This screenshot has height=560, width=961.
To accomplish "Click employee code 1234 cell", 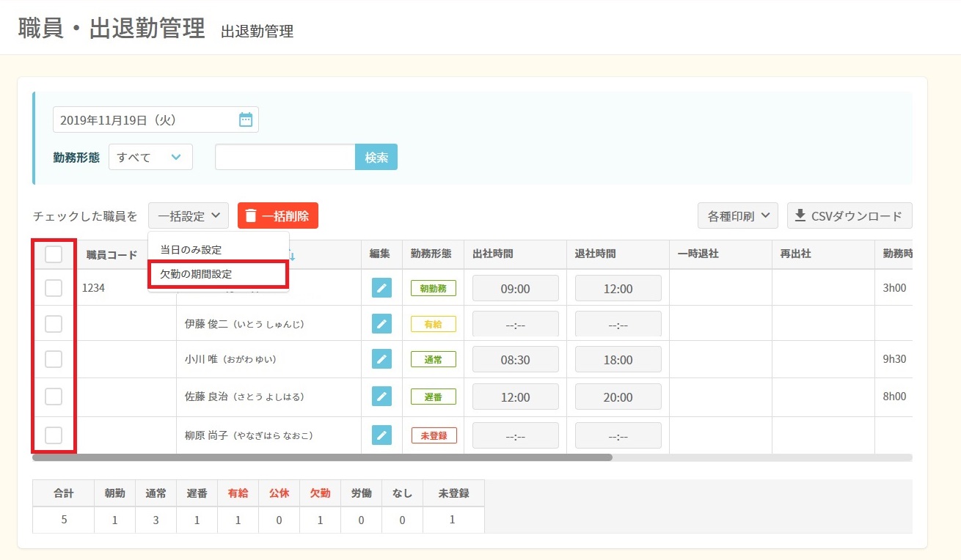I will [93, 288].
